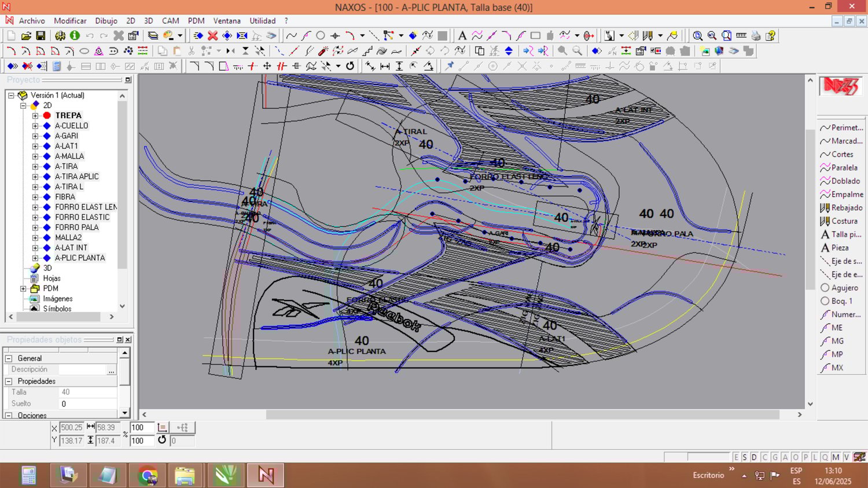Click the green information icon
868x488 pixels.
pyautogui.click(x=75, y=36)
